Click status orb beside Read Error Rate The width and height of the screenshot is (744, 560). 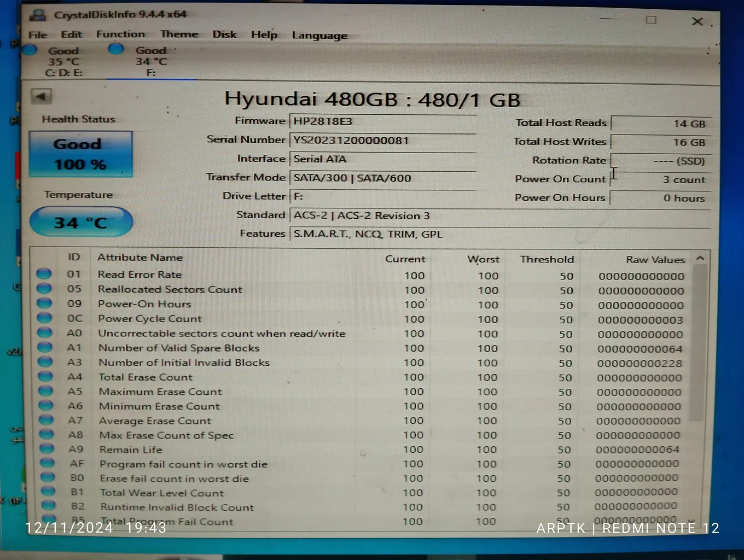point(44,274)
